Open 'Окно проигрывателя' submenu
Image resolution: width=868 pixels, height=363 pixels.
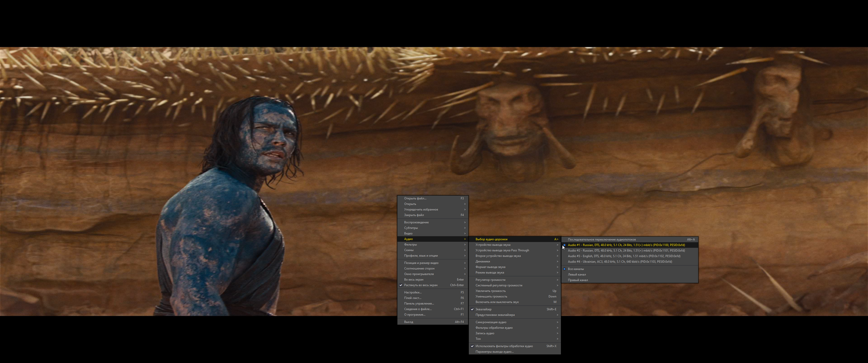(433, 274)
